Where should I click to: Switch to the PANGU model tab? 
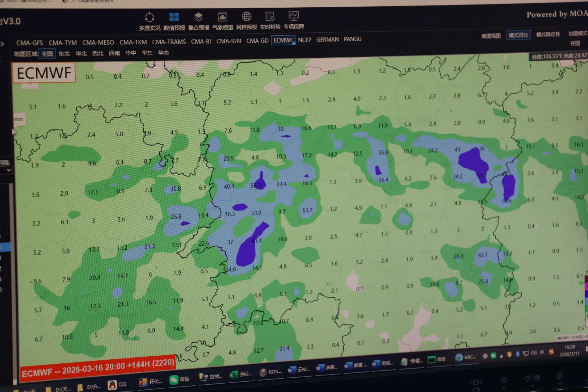[x=352, y=39]
